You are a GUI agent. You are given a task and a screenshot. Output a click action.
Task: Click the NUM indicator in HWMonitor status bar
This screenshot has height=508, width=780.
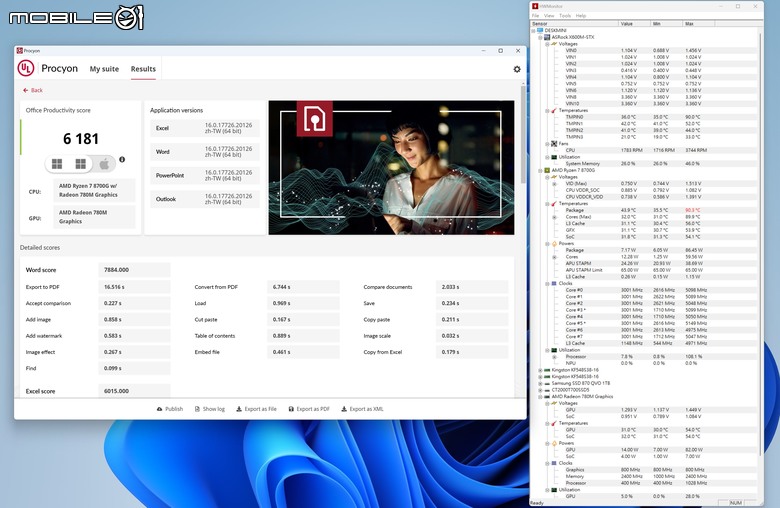[735, 503]
